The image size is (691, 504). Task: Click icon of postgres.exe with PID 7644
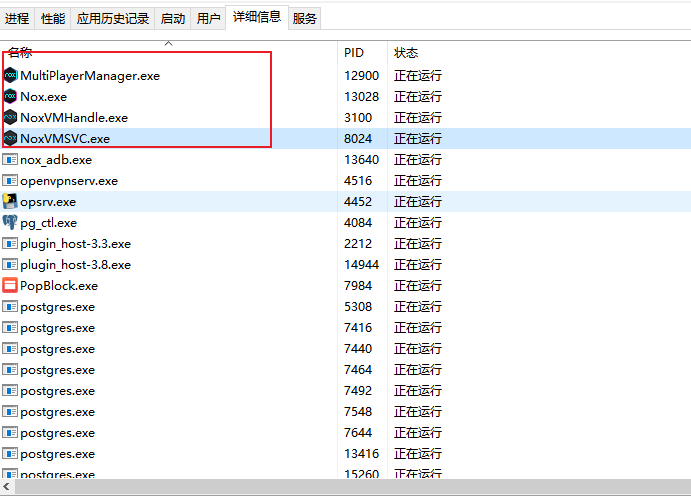(10, 433)
